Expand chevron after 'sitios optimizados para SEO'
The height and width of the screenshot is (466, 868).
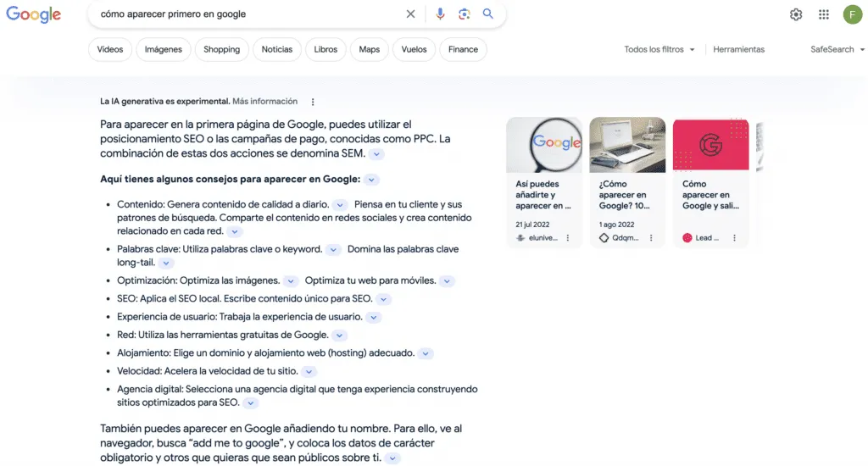click(251, 403)
